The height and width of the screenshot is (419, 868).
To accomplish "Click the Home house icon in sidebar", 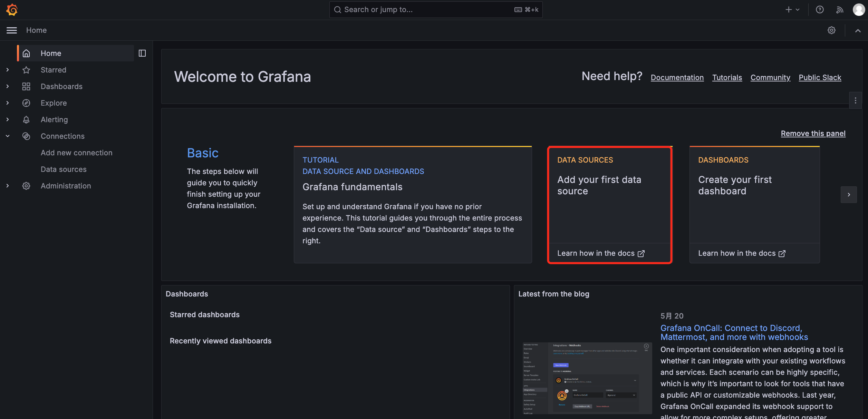I will 26,53.
